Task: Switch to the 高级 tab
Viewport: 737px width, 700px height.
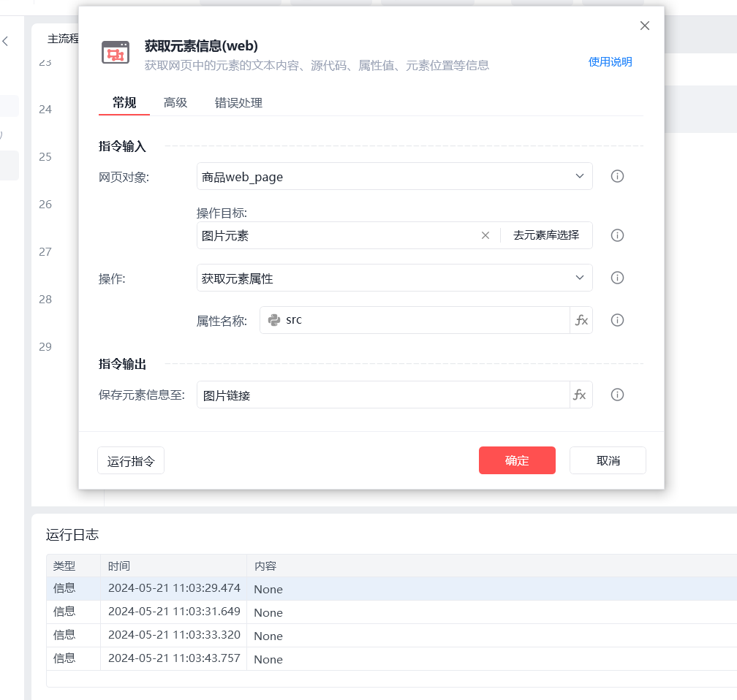Action: pos(175,102)
